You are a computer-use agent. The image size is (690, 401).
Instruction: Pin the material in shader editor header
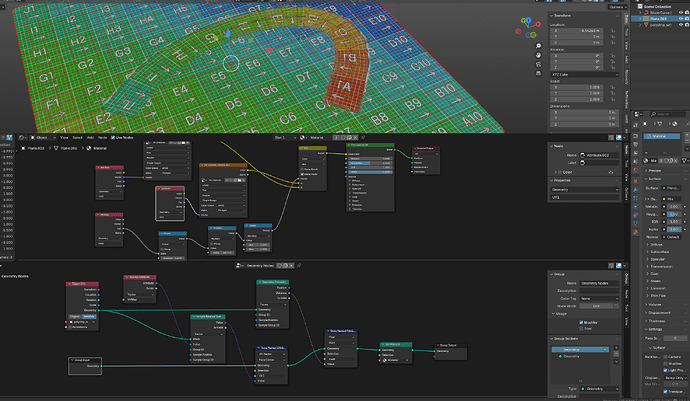363,138
